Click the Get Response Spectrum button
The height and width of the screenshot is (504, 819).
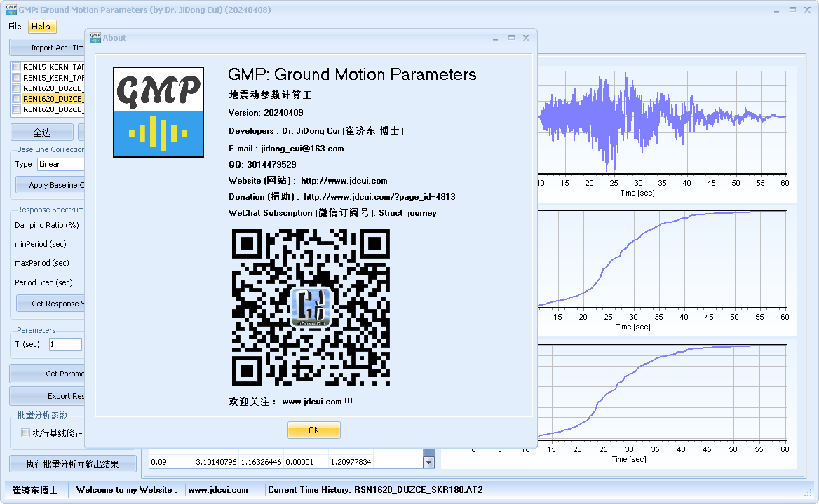[50, 304]
